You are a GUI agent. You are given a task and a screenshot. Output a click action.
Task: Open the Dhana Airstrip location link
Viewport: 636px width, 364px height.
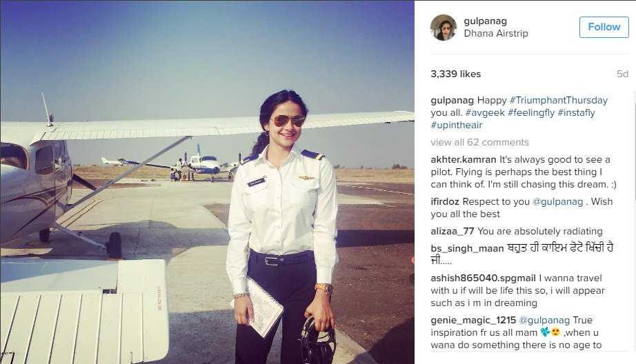496,33
